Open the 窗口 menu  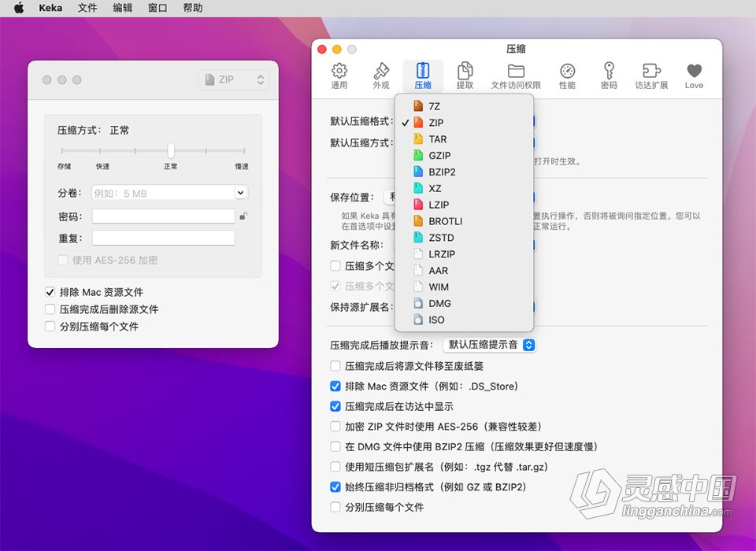[x=157, y=8]
